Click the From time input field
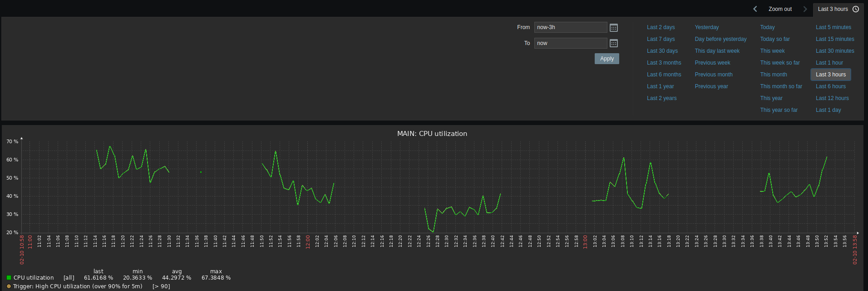Image resolution: width=868 pixels, height=291 pixels. pyautogui.click(x=570, y=27)
